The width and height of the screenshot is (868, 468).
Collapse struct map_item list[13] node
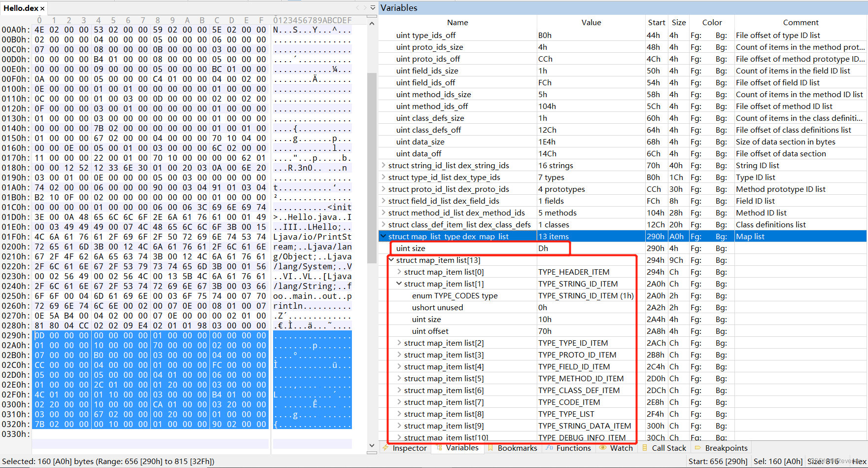[392, 260]
